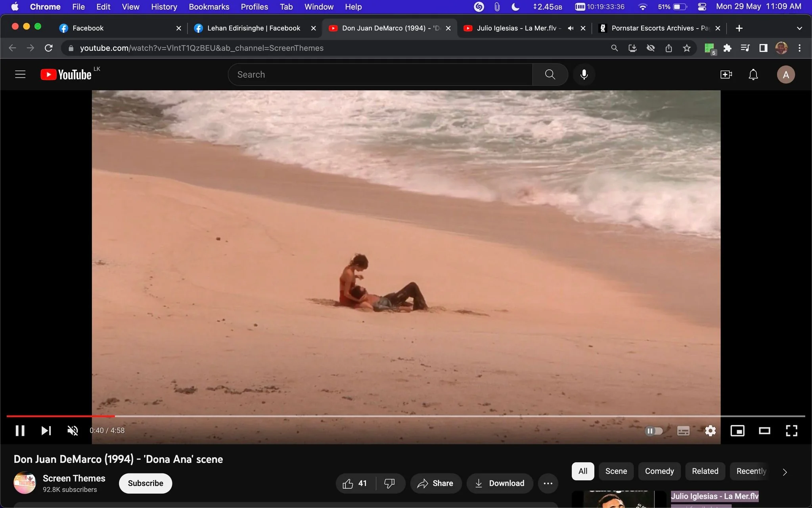Download the video
Image resolution: width=812 pixels, height=508 pixels.
pos(500,483)
